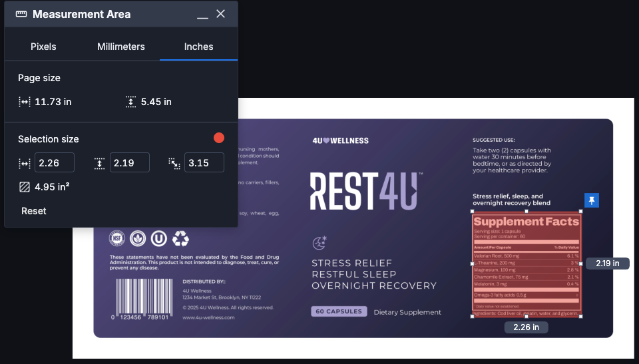Click the red dot color swatch

click(219, 138)
